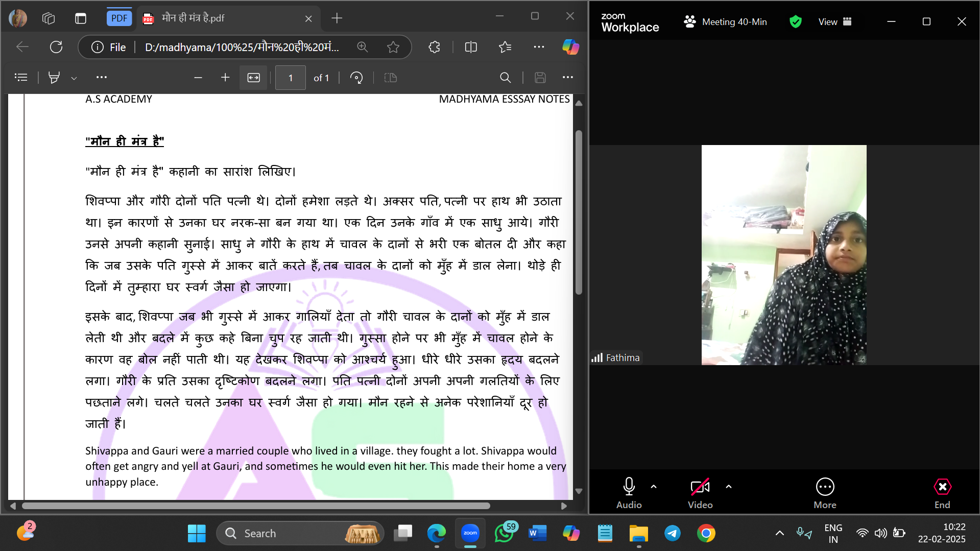This screenshot has width=980, height=551.
Task: Zoom out with the minus icon
Action: (x=198, y=78)
